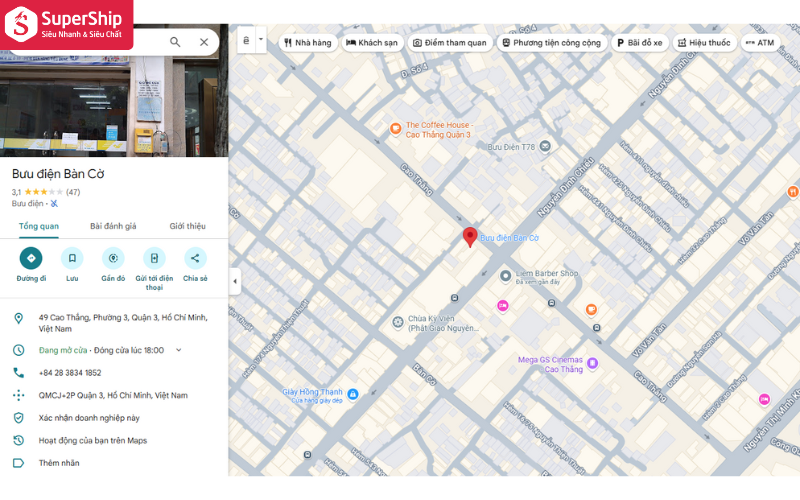
Task: Filter map by ATM
Action: tap(760, 43)
